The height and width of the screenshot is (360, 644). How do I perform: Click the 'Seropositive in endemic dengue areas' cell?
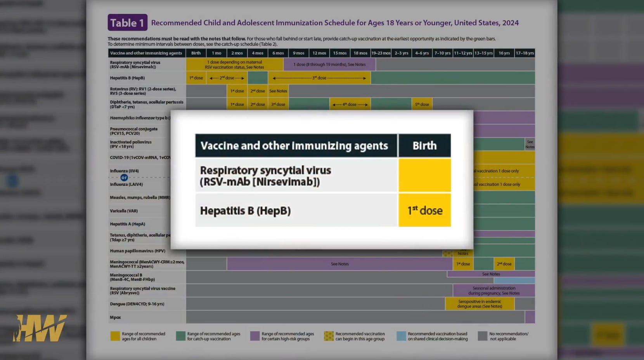pyautogui.click(x=480, y=304)
